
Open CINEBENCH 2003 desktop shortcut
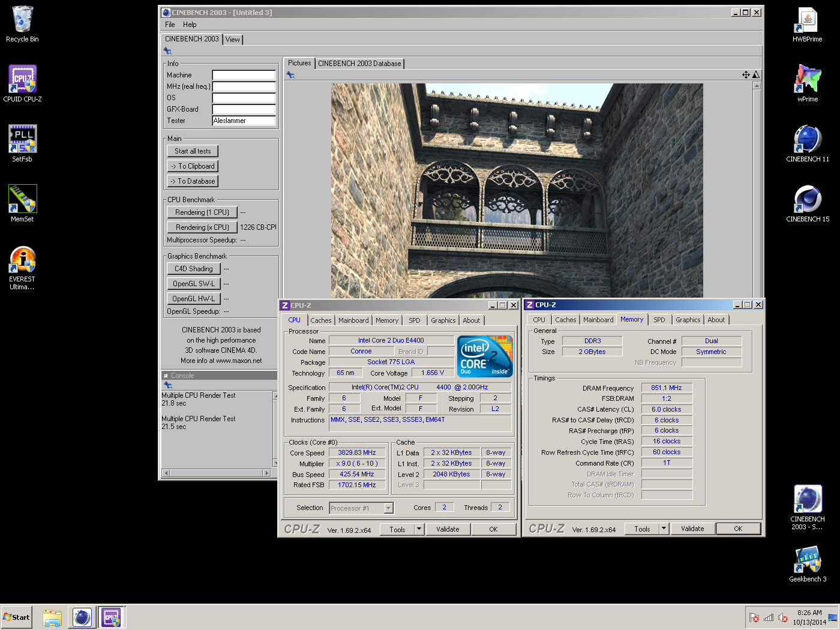(x=808, y=508)
